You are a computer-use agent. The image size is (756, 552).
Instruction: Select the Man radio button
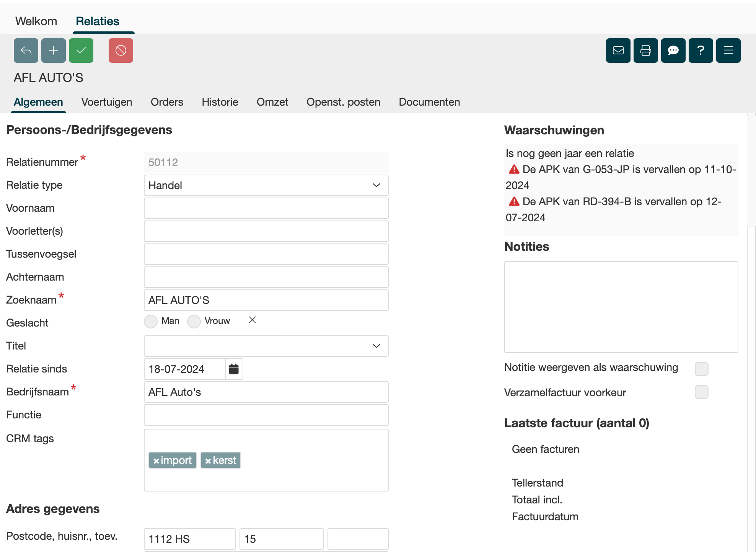click(x=151, y=321)
